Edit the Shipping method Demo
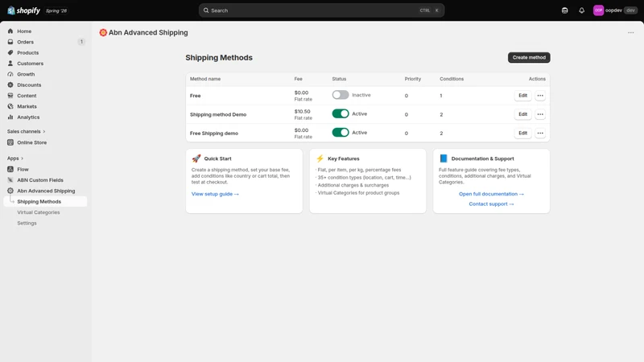This screenshot has height=362, width=644. pyautogui.click(x=522, y=114)
